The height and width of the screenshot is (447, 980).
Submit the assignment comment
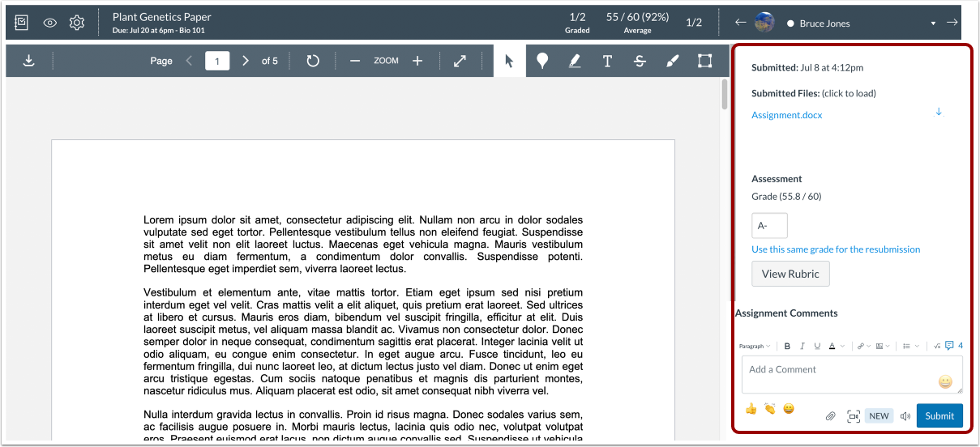[x=939, y=416]
